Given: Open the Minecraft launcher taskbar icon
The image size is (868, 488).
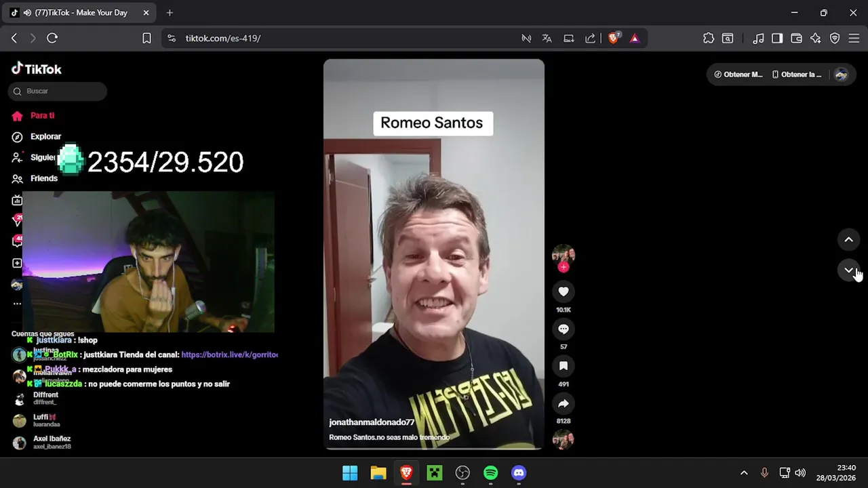Looking at the screenshot, I should pos(435,473).
